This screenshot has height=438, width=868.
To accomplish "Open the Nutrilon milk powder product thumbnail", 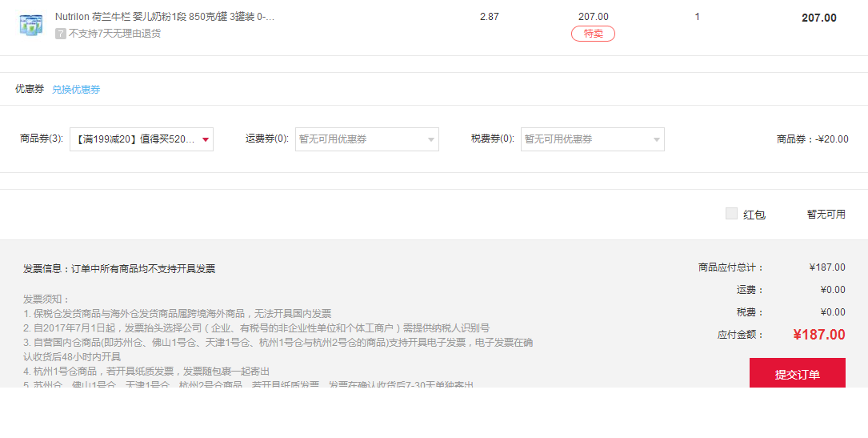I will [31, 26].
